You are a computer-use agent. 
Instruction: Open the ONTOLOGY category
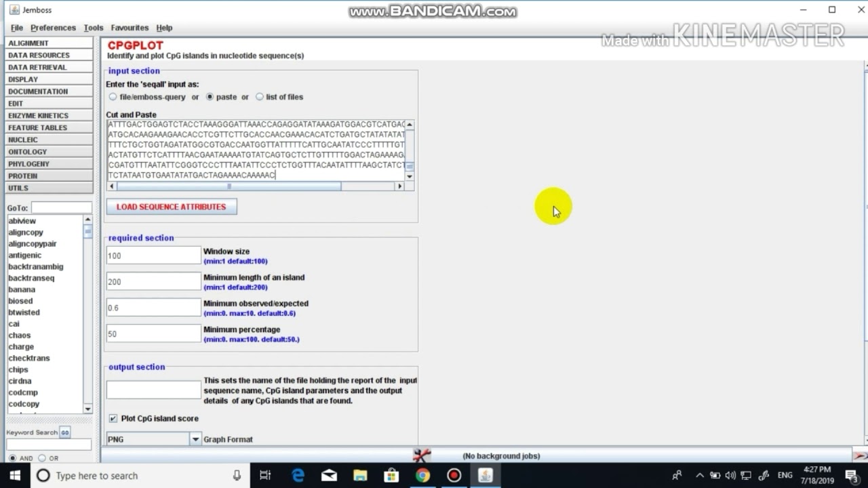pyautogui.click(x=49, y=152)
